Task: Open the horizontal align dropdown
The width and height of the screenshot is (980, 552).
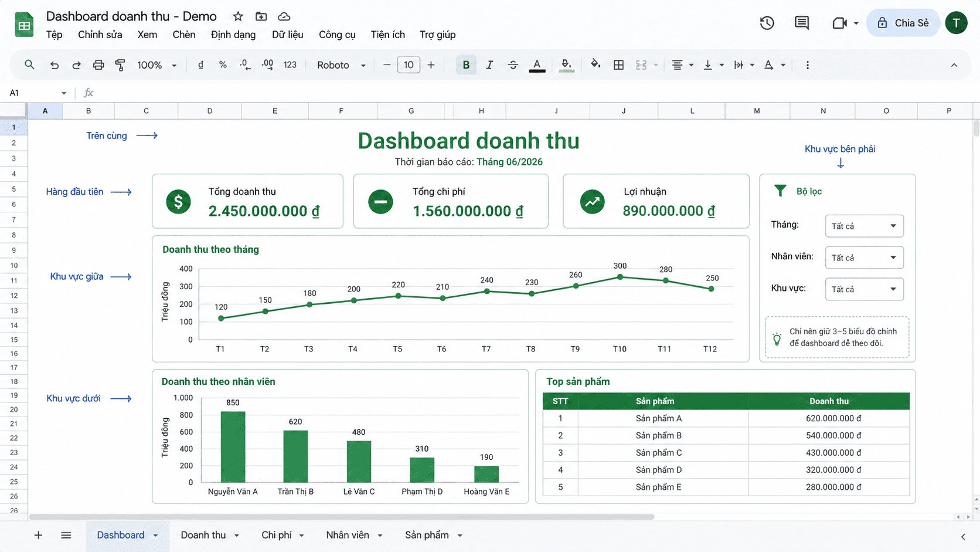Action: coord(682,65)
